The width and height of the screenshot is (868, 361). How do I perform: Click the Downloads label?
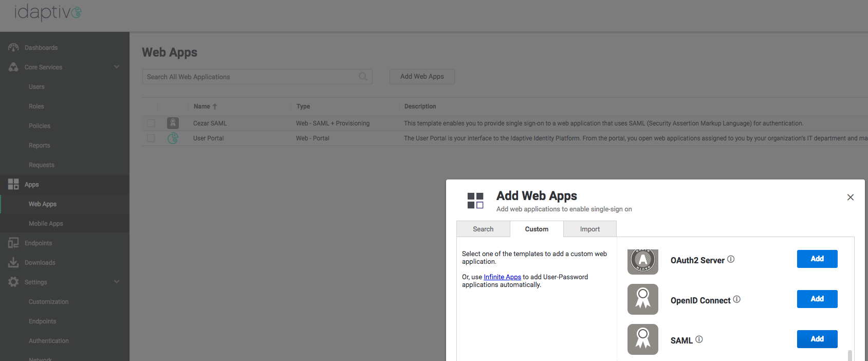pos(40,263)
